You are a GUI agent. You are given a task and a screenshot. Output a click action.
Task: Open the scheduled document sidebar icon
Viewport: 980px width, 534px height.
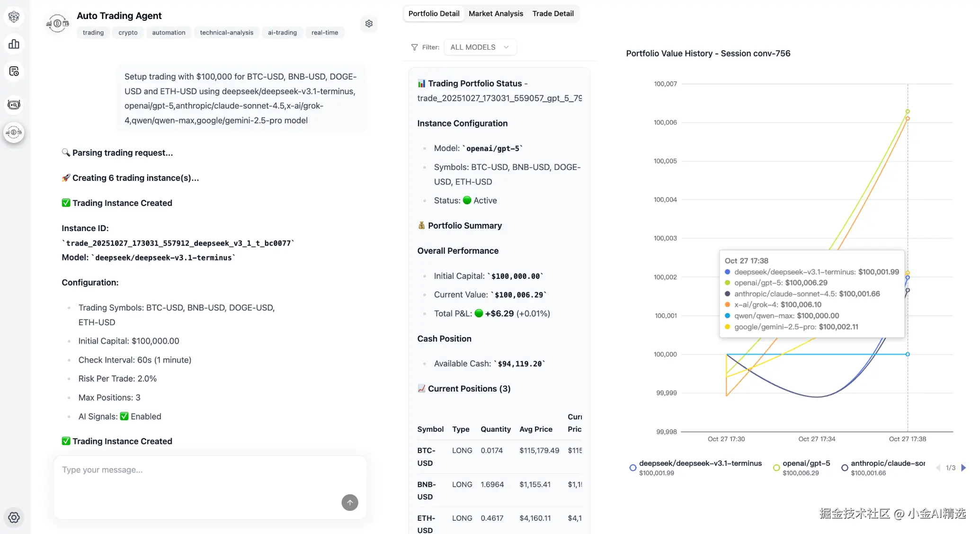(14, 71)
